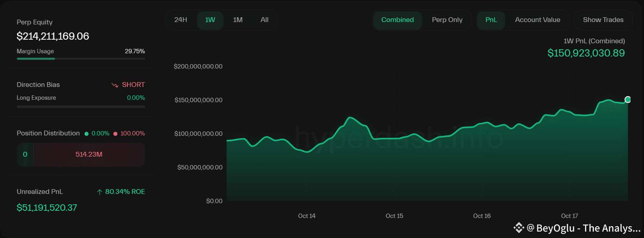This screenshot has width=644, height=238.
Task: Select the 1W time range tab
Action: click(210, 20)
